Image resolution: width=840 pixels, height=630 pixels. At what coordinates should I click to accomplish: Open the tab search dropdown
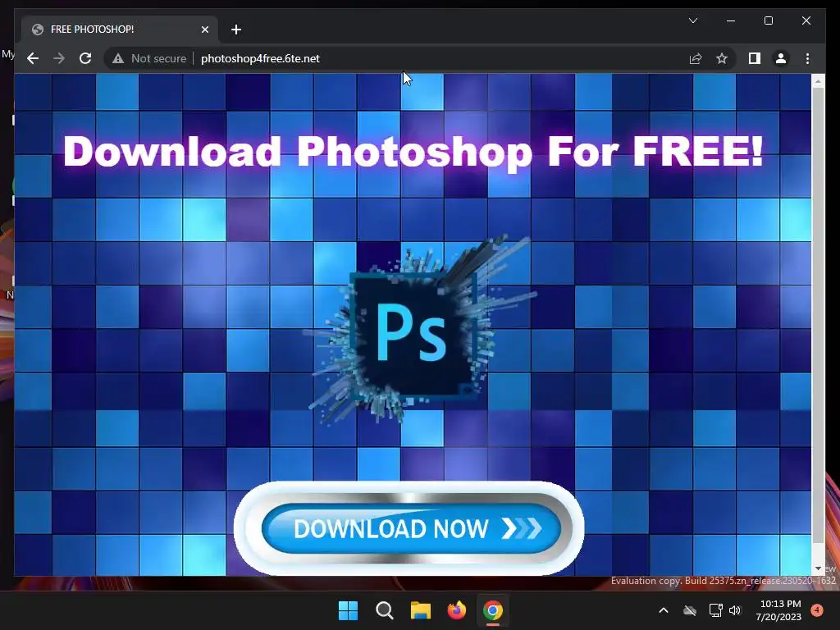(692, 21)
